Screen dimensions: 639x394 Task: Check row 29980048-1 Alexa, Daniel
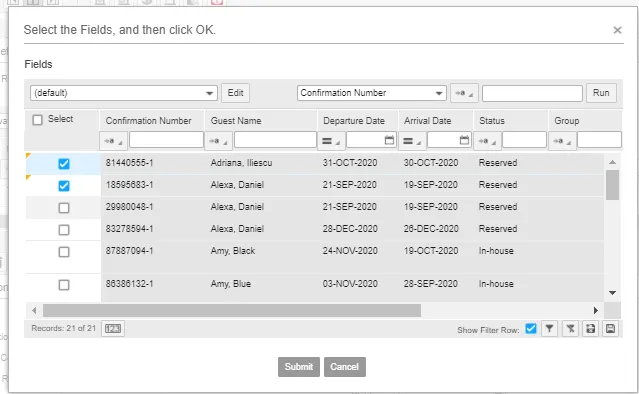[x=64, y=208]
